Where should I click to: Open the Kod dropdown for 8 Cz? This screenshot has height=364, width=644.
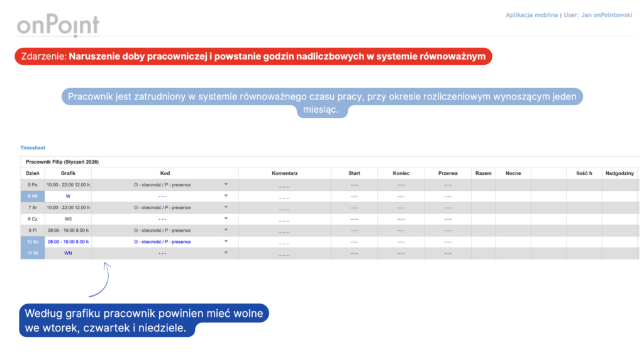pyautogui.click(x=226, y=219)
